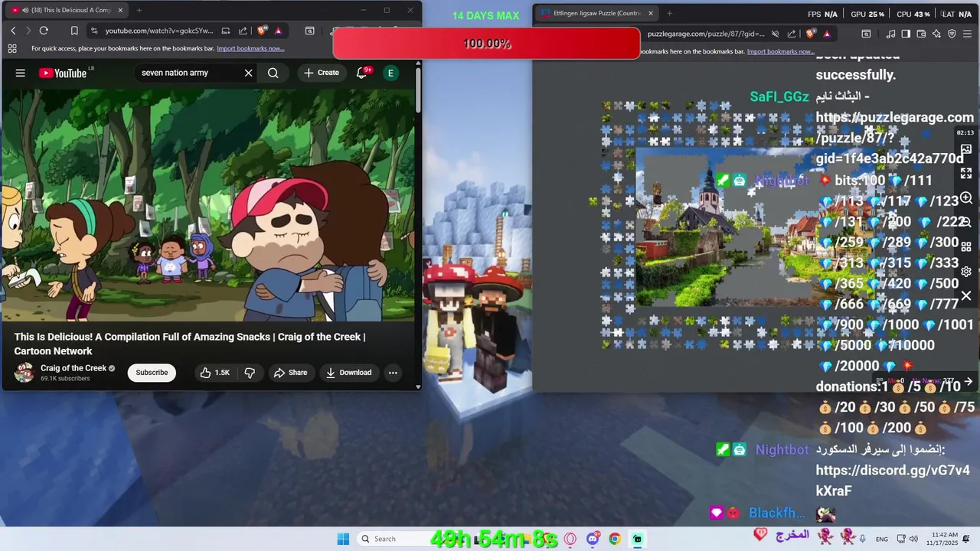Open the puzzle browser hamburger menu

coord(969,34)
